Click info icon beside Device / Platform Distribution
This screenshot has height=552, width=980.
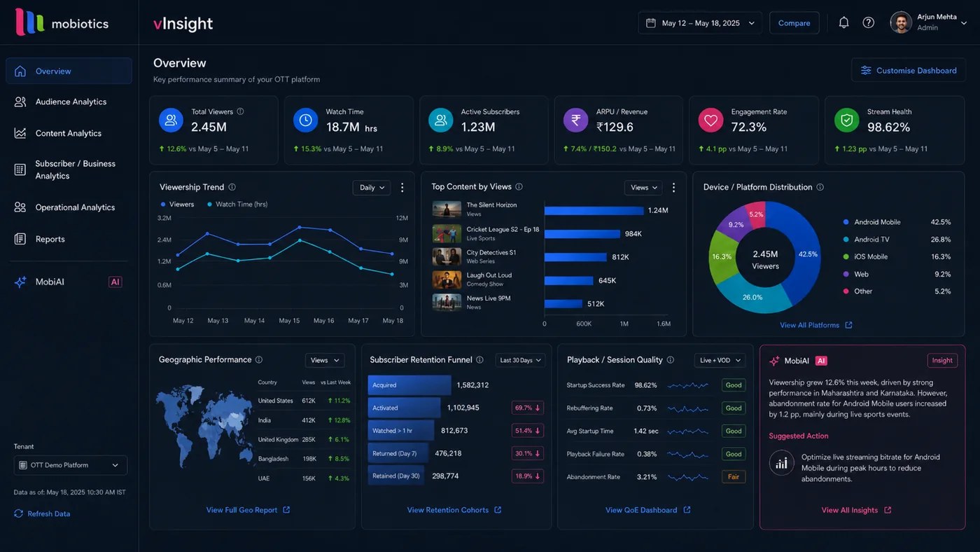tap(820, 187)
